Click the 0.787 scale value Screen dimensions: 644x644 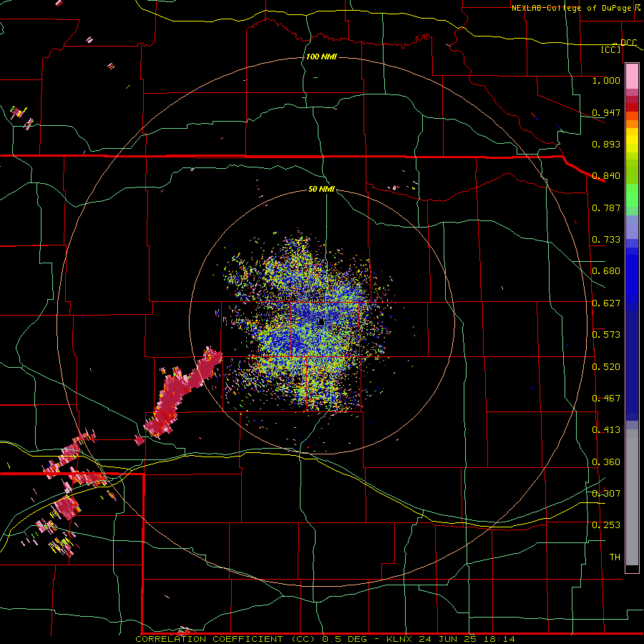606,208
